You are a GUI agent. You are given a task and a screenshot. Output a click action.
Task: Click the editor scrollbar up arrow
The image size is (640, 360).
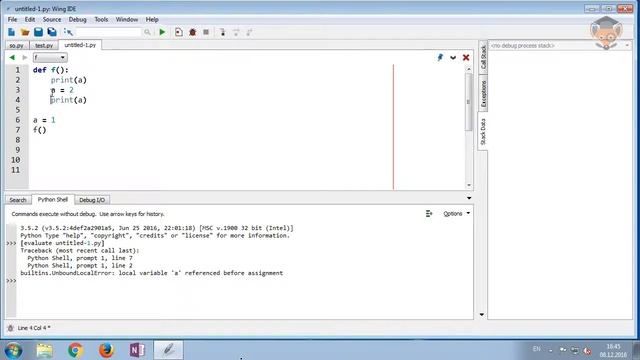469,69
